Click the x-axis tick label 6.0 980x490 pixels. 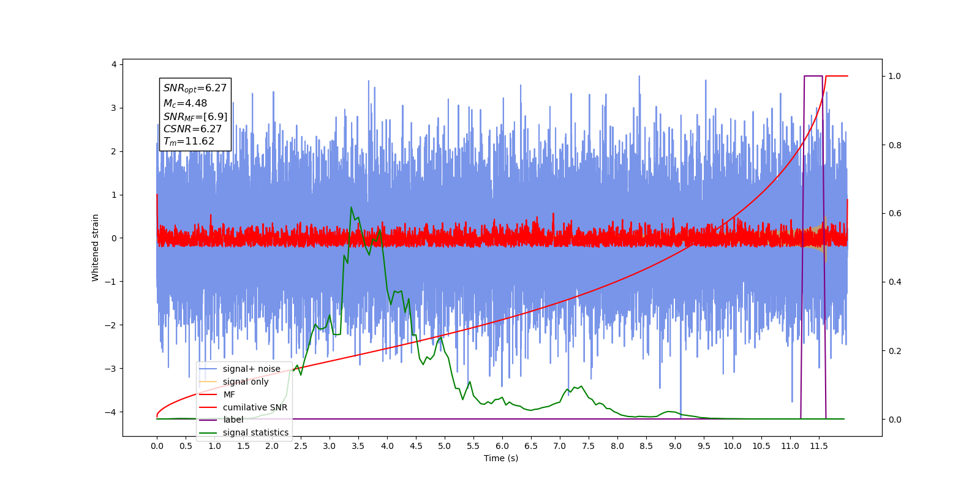click(502, 446)
